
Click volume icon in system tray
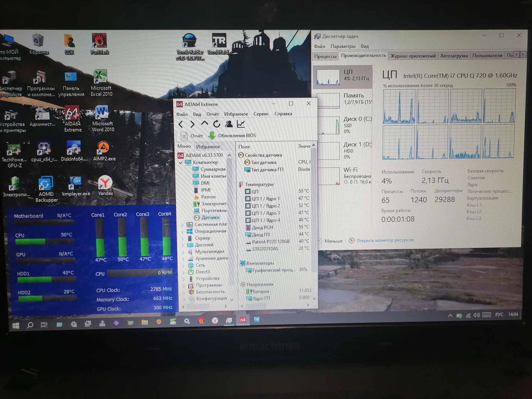pos(476,315)
